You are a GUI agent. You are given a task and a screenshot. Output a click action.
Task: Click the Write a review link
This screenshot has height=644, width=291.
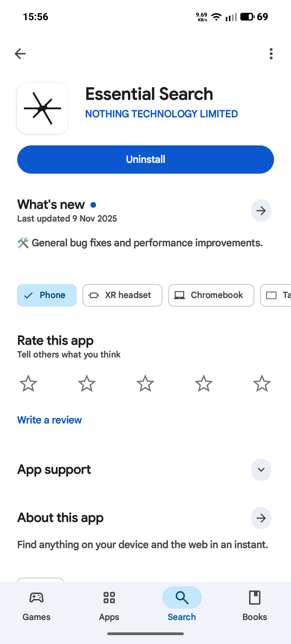pos(50,420)
